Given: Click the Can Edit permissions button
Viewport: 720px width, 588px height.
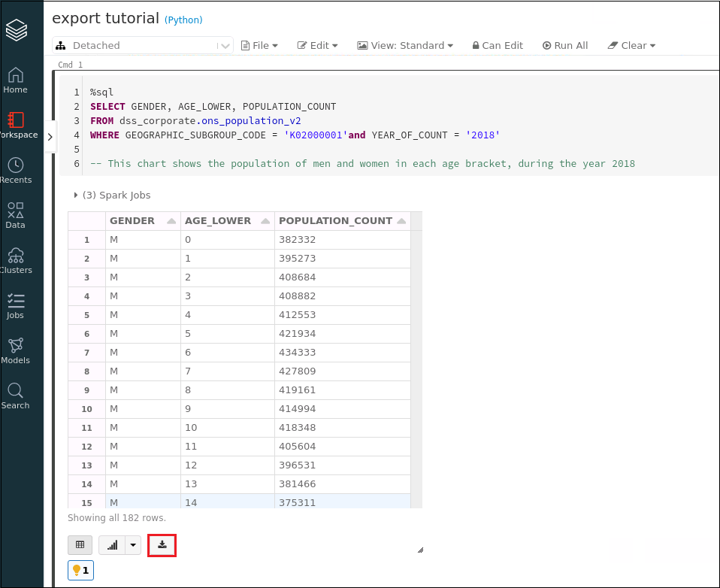Looking at the screenshot, I should (x=498, y=45).
